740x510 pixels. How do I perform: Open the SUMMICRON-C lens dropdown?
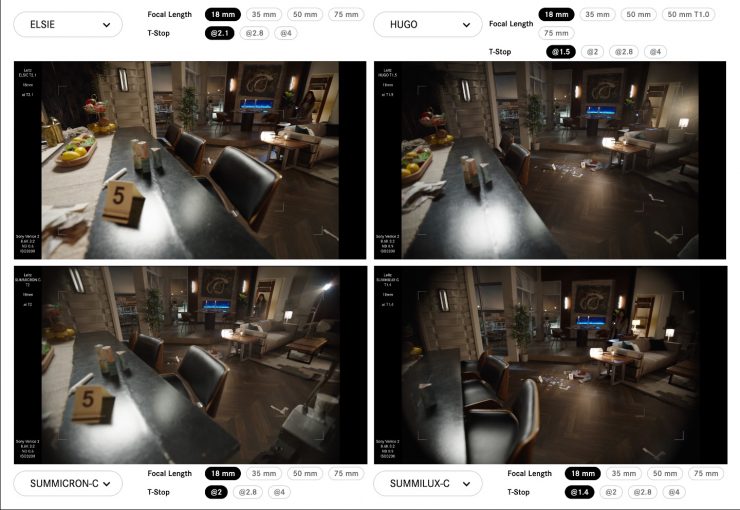click(68, 484)
